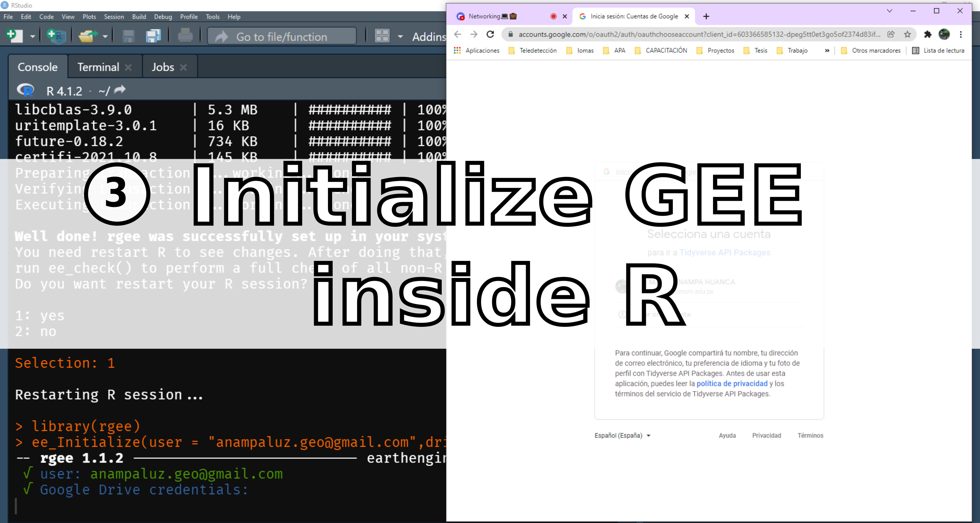Open the Edit menu

pyautogui.click(x=26, y=17)
